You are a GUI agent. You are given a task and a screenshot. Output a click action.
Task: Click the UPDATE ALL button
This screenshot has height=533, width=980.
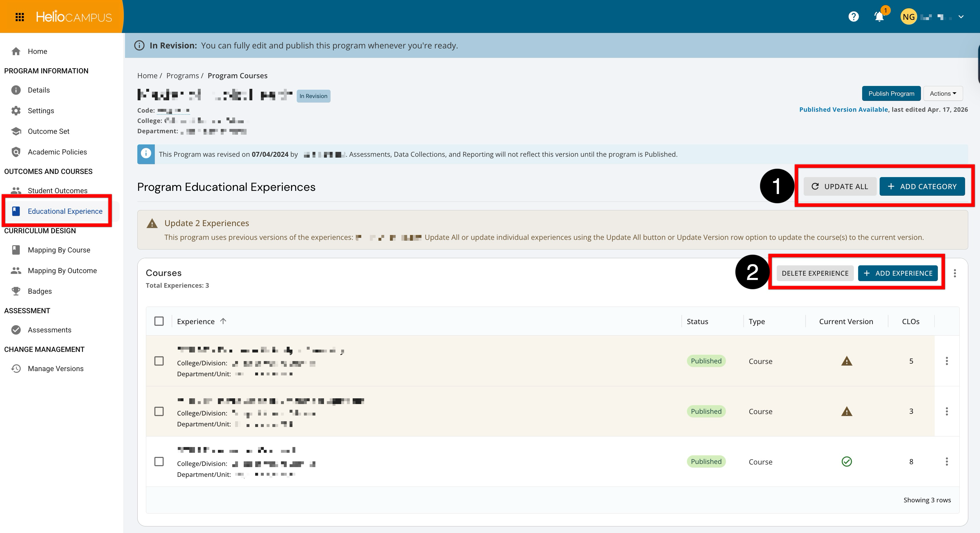coord(840,187)
